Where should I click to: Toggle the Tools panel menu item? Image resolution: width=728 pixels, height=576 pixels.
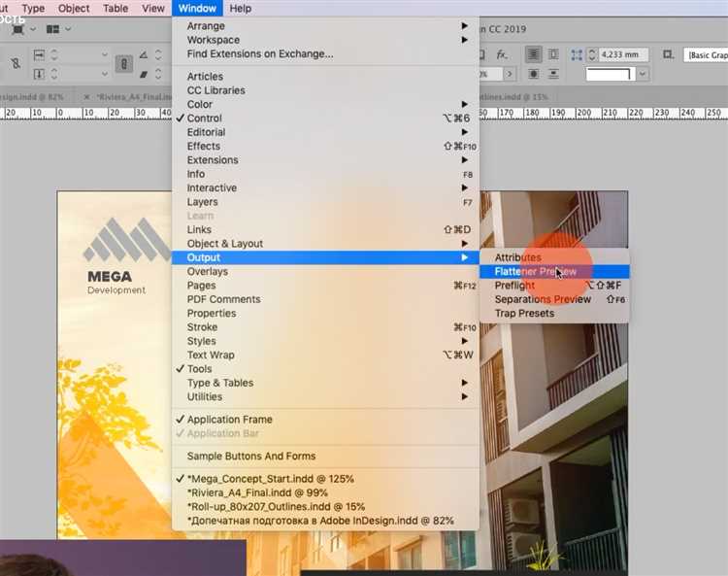[199, 369]
